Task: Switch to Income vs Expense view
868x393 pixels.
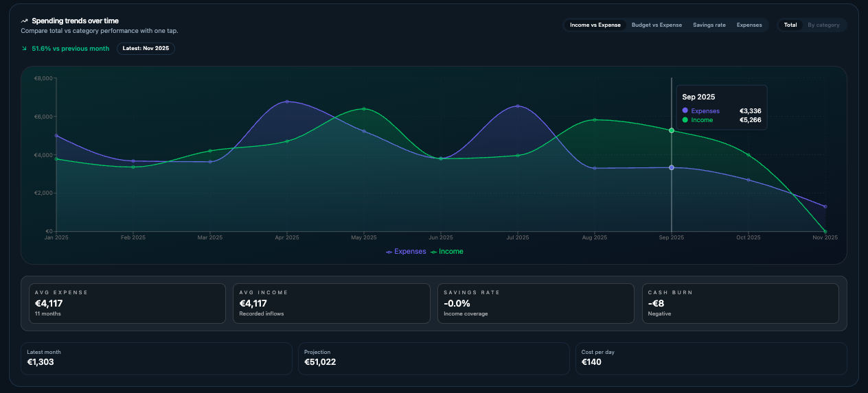Action: pyautogui.click(x=595, y=25)
